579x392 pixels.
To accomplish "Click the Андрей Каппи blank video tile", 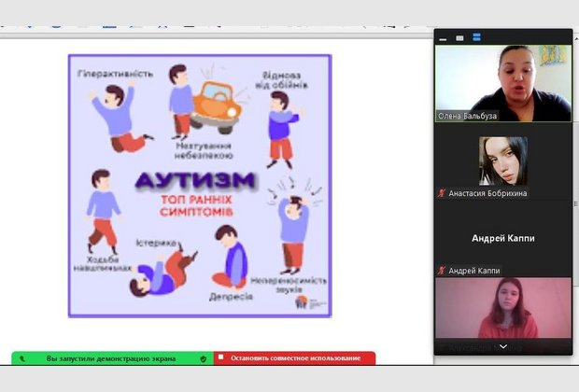I will pyautogui.click(x=502, y=237).
